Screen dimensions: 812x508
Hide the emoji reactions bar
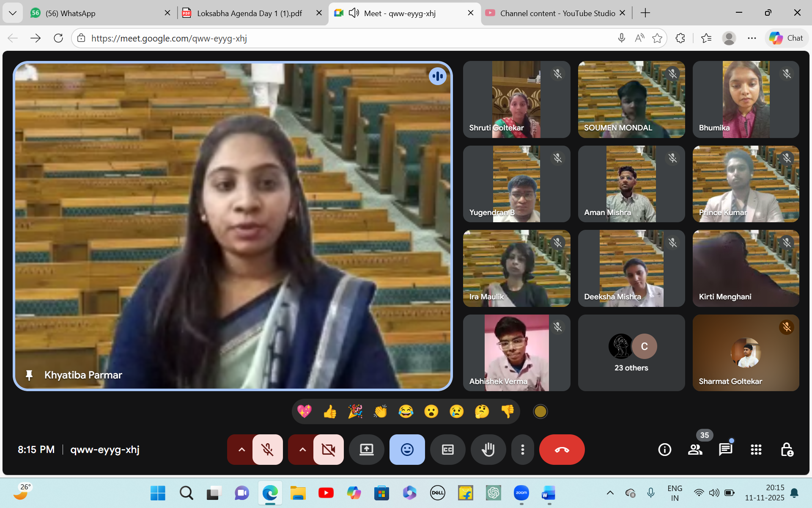(407, 450)
